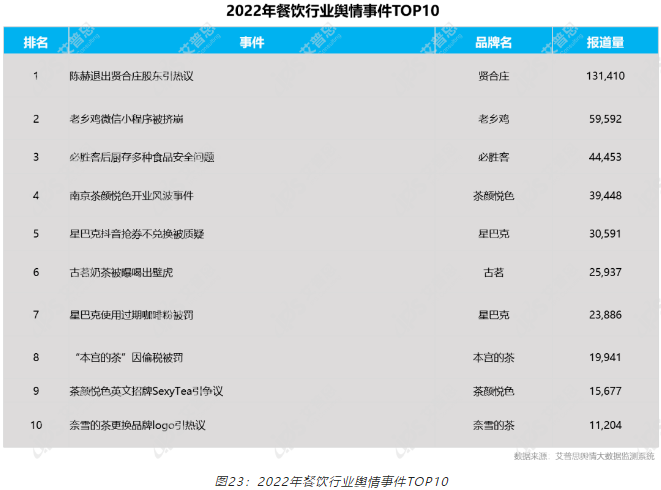Select brand '星巴克' in rank 7 row
Image resolution: width=661 pixels, height=490 pixels.
coord(493,315)
